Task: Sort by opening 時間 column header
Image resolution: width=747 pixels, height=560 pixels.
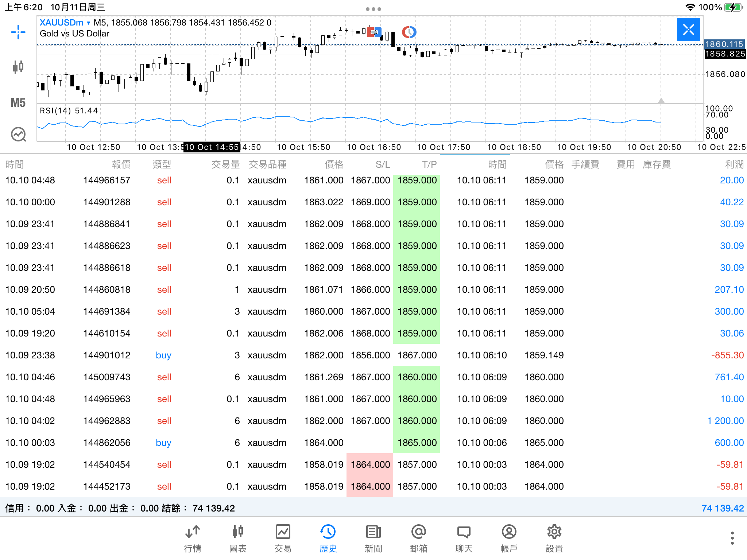Action: (15, 164)
